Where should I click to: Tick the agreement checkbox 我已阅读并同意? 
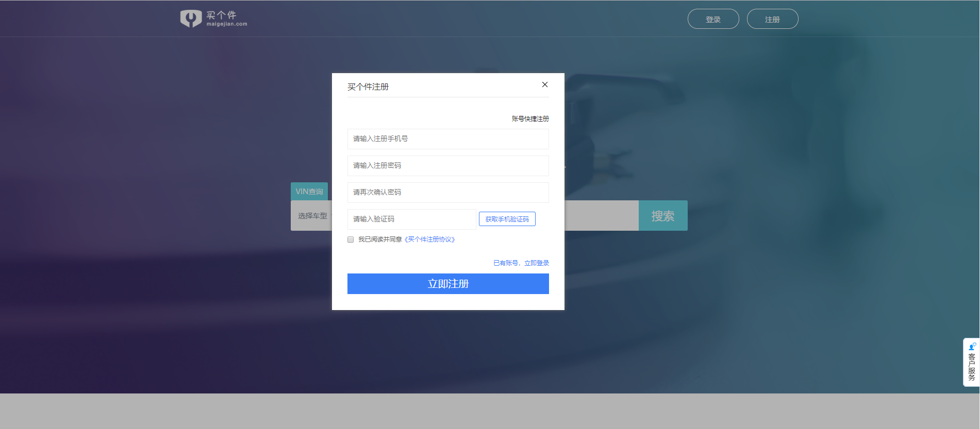351,239
